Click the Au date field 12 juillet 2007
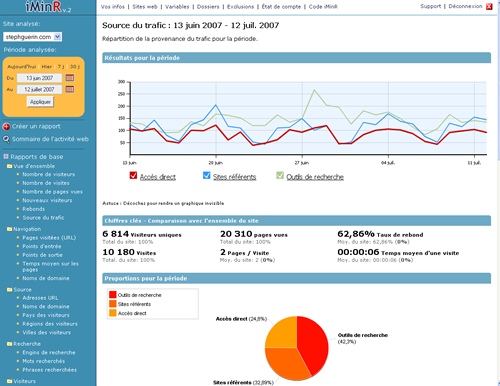This screenshot has height=386, width=500. tap(39, 89)
